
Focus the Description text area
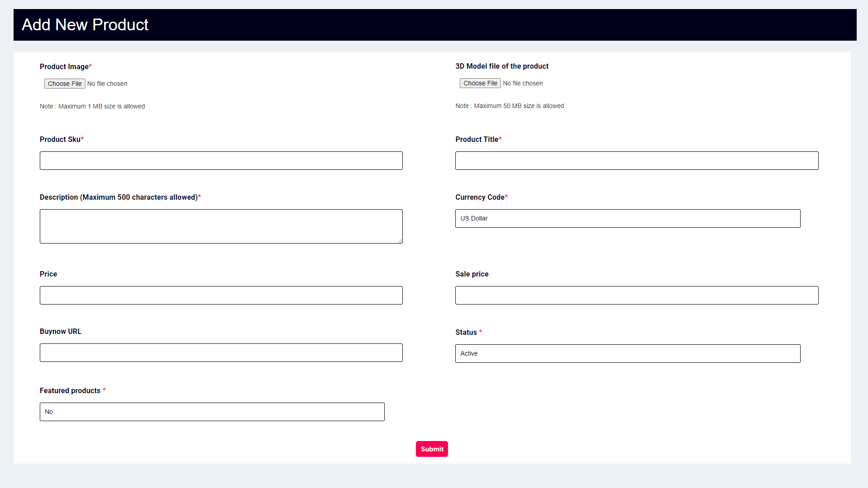click(x=221, y=226)
